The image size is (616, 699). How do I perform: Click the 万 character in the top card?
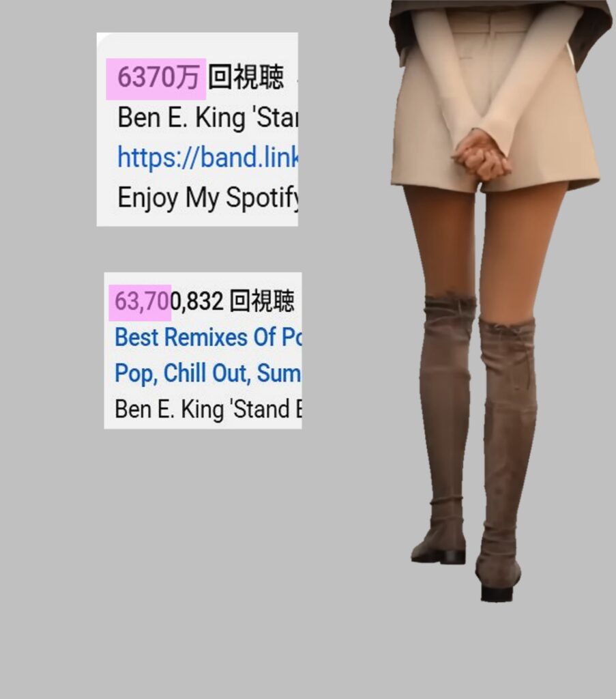pyautogui.click(x=188, y=78)
